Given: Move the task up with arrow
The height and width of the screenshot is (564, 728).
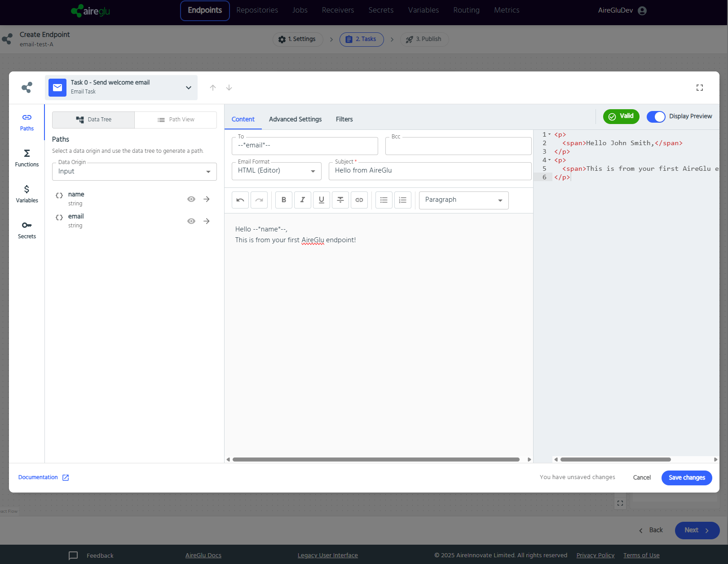Looking at the screenshot, I should pyautogui.click(x=213, y=88).
